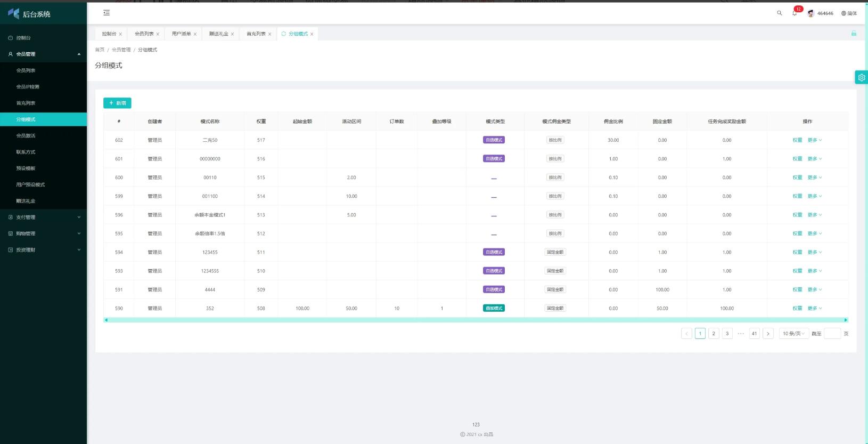Click the table's horizontal scrollbar
Image resolution: width=868 pixels, height=444 pixels.
click(475, 320)
